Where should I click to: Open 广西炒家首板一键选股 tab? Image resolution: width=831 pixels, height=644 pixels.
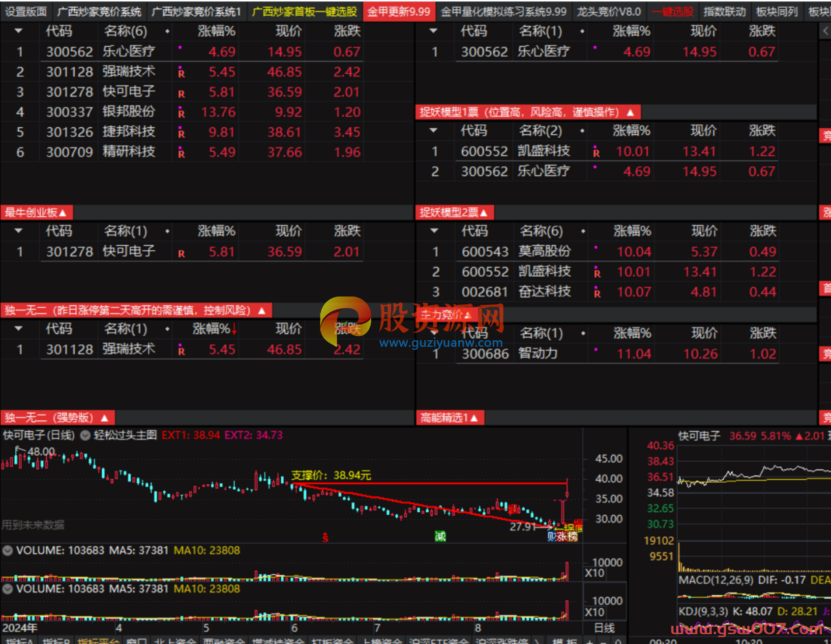(305, 11)
